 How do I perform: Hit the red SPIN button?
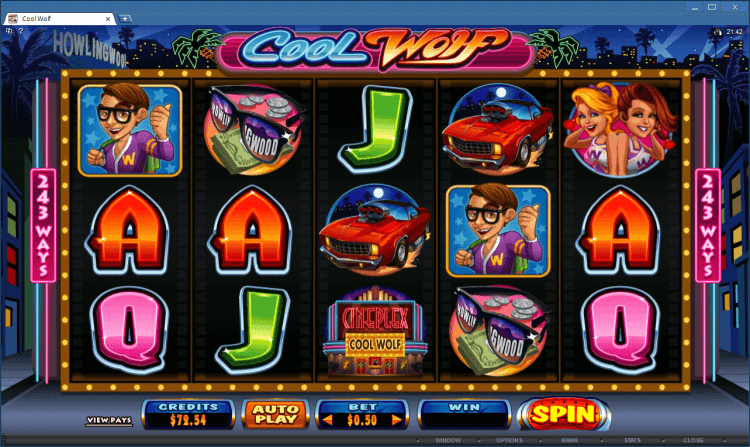(563, 414)
